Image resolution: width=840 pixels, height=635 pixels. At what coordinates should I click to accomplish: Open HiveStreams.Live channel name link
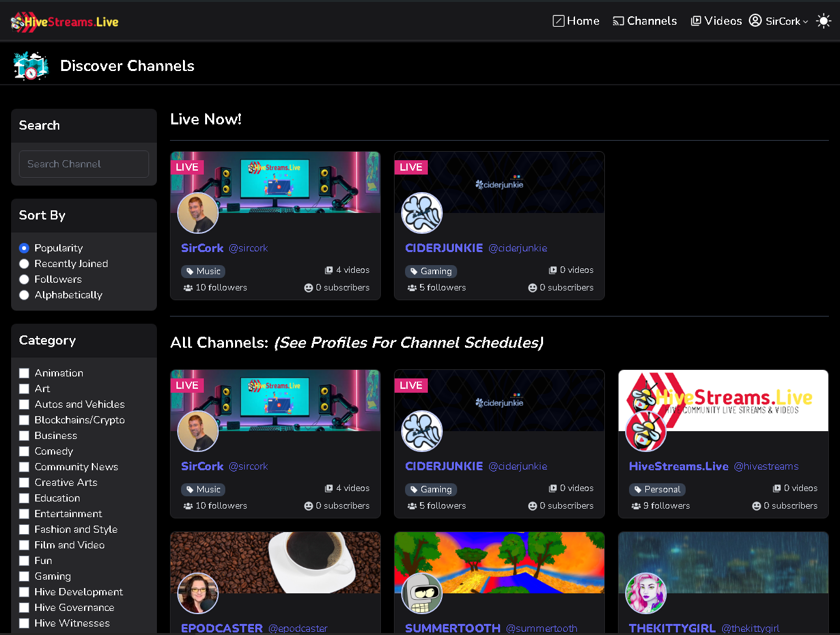(679, 466)
